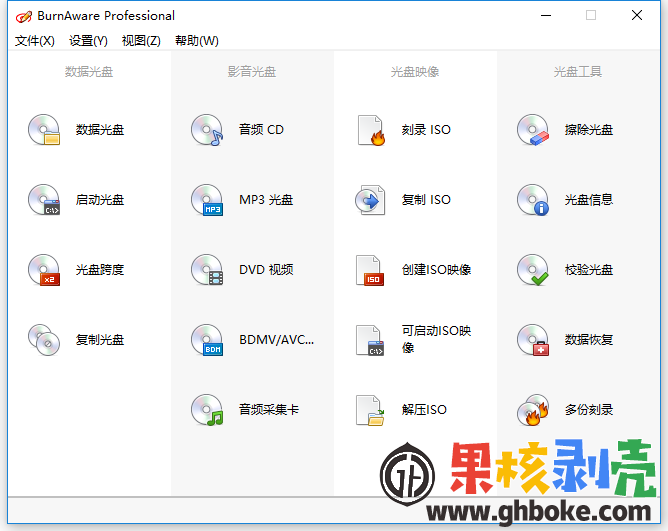This screenshot has height=531, width=668.
Task: Minimize the BurnAware Professional window
Action: point(546,16)
